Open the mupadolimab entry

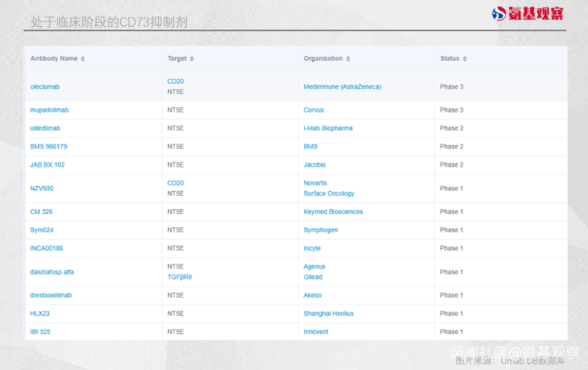pos(50,110)
